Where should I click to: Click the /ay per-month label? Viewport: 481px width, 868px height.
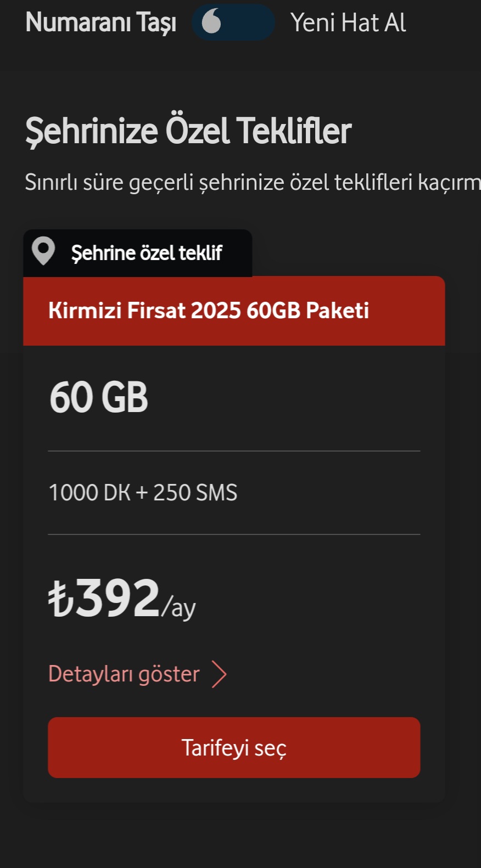pyautogui.click(x=178, y=607)
